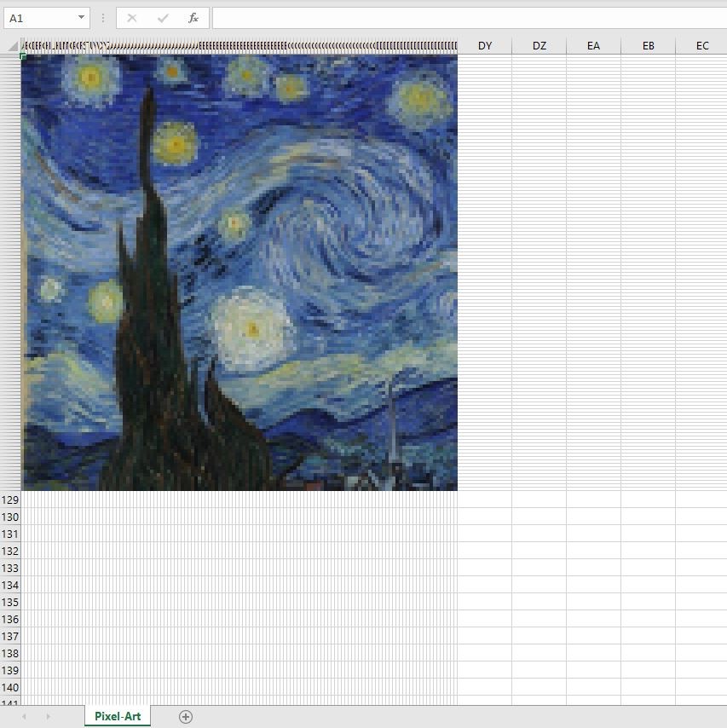Click into the formula bar field
The width and height of the screenshot is (727, 728).
(470, 19)
